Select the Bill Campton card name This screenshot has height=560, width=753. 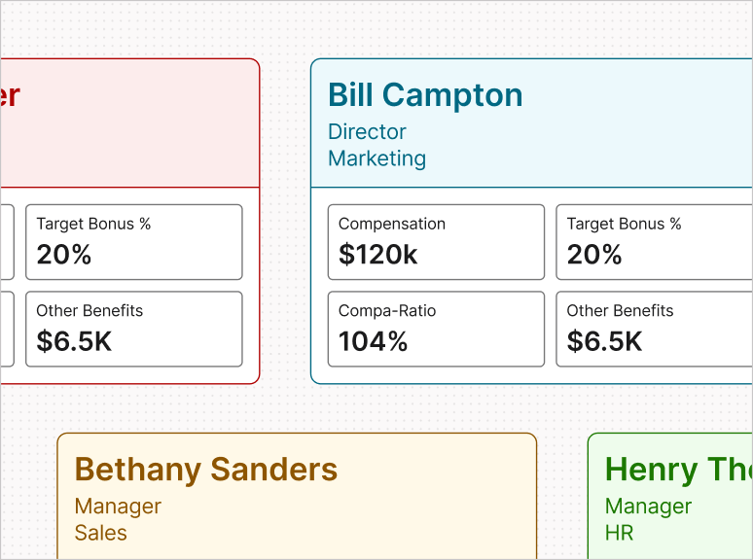click(x=425, y=95)
